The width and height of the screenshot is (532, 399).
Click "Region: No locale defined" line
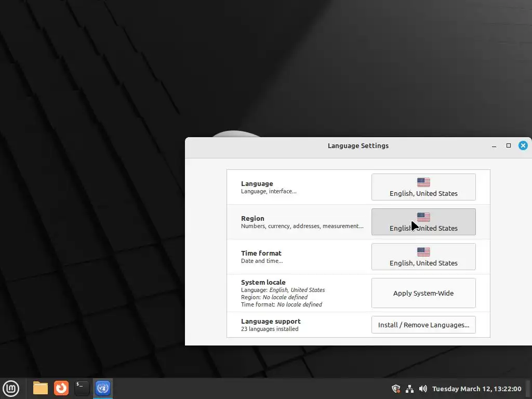coord(274,297)
